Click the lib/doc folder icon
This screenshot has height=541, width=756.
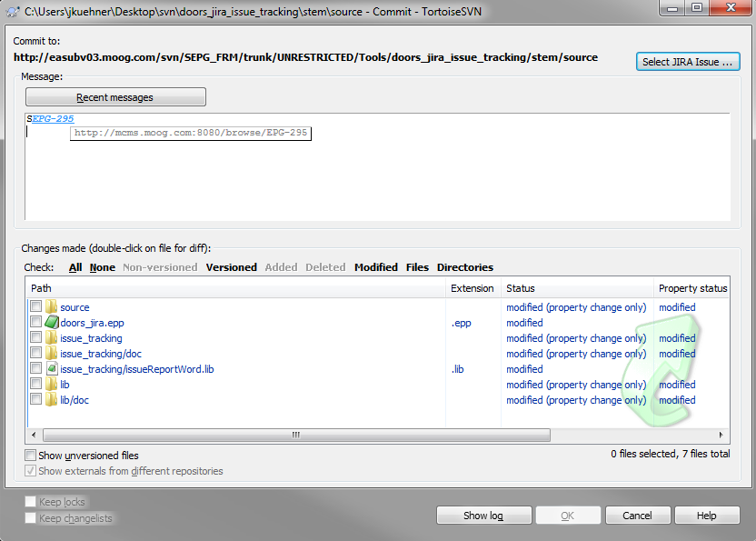[x=51, y=399]
